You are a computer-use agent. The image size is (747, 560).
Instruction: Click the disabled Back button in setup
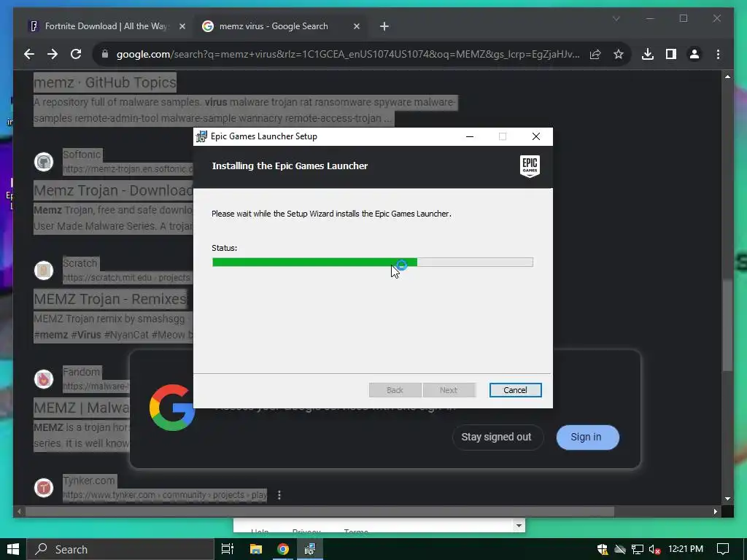point(395,390)
